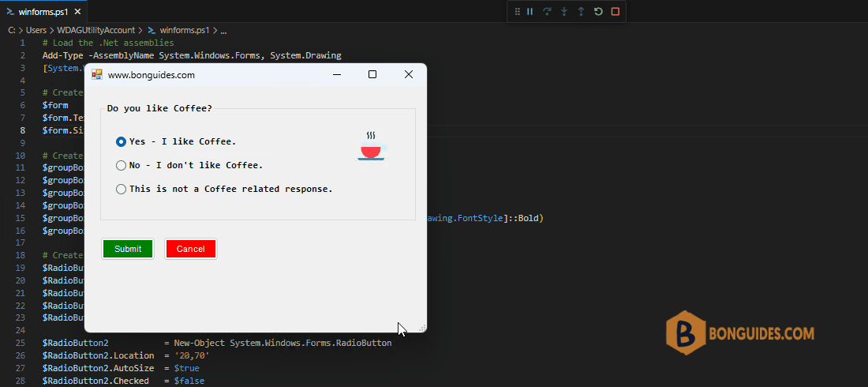868x387 pixels.
Task: Pause the debug session
Action: (x=529, y=12)
